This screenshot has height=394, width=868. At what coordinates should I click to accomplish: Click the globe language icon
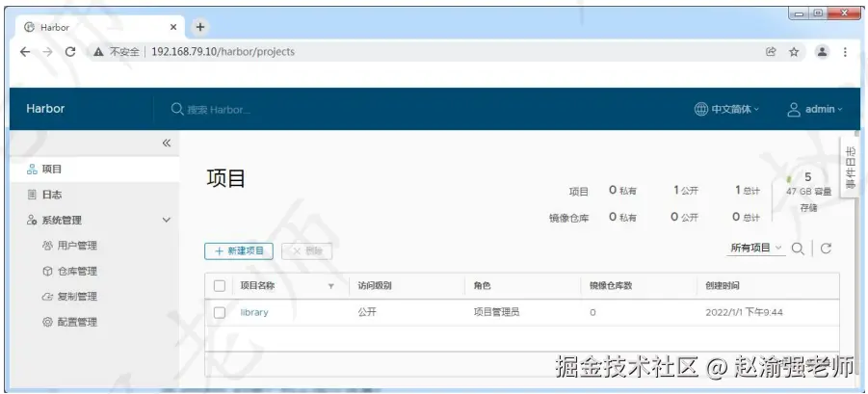click(700, 109)
